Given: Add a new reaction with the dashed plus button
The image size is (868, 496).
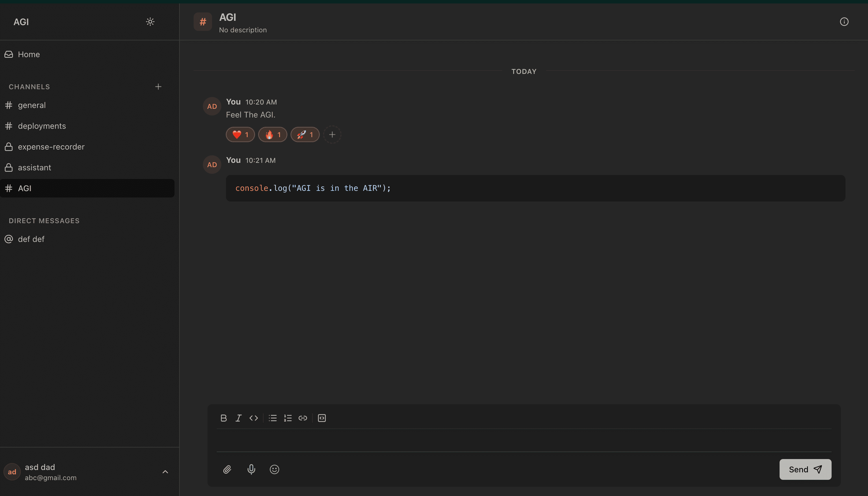Looking at the screenshot, I should 332,135.
